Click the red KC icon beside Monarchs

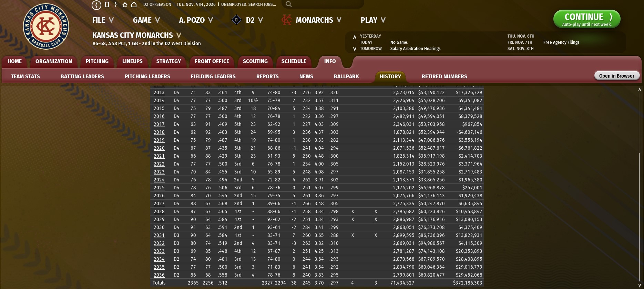pos(286,20)
